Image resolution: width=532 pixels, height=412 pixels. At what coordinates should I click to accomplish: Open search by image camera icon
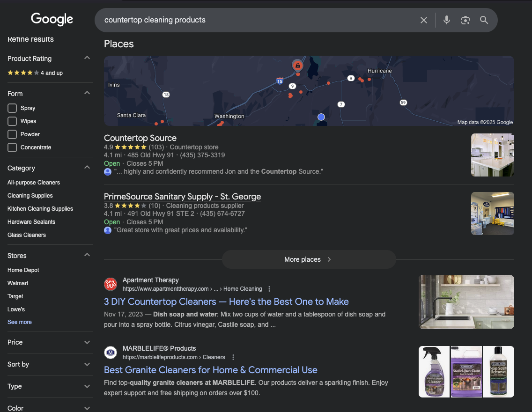click(465, 20)
